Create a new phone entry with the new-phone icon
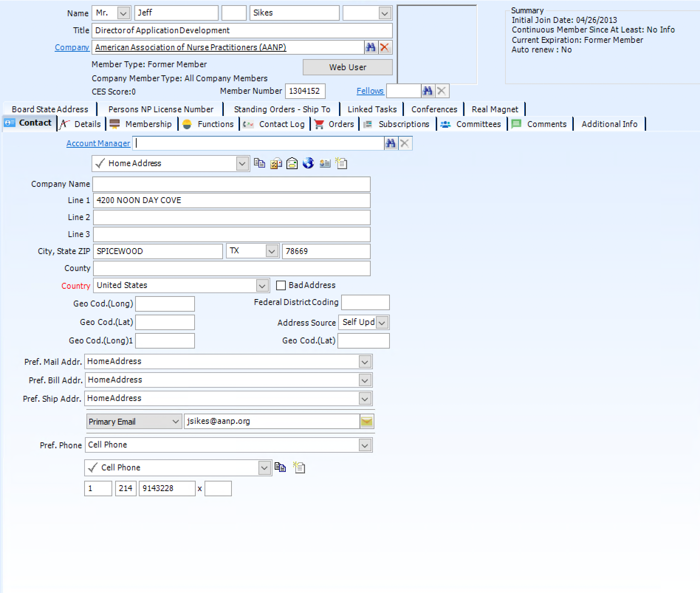 [x=299, y=467]
